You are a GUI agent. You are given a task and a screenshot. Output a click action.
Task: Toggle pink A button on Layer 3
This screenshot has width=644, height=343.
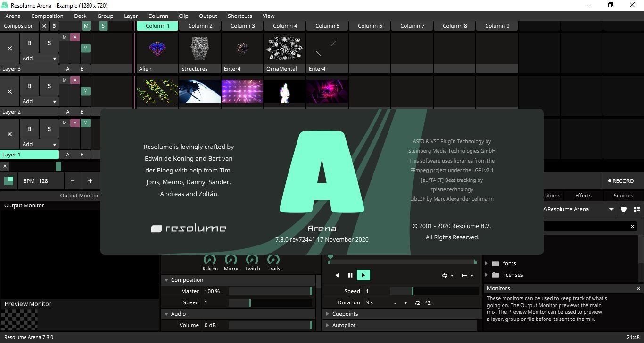[x=75, y=37]
